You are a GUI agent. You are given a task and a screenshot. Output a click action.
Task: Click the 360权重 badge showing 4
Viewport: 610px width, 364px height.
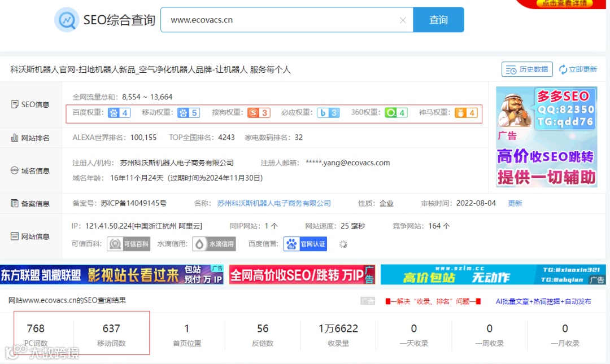[x=396, y=113]
